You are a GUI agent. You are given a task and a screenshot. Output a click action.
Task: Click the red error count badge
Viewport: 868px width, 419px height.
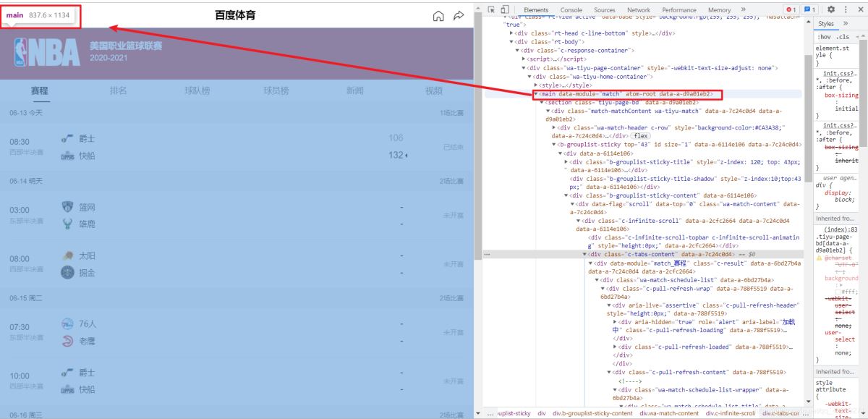[791, 9]
